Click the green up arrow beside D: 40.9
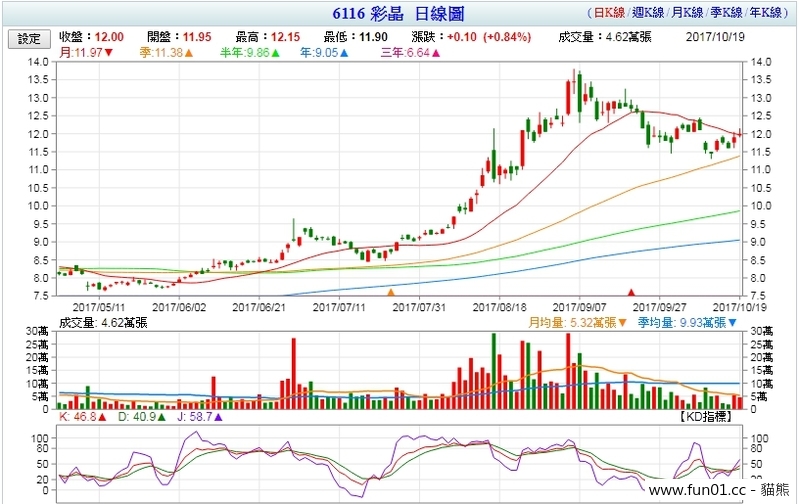799x504 pixels. coord(162,417)
